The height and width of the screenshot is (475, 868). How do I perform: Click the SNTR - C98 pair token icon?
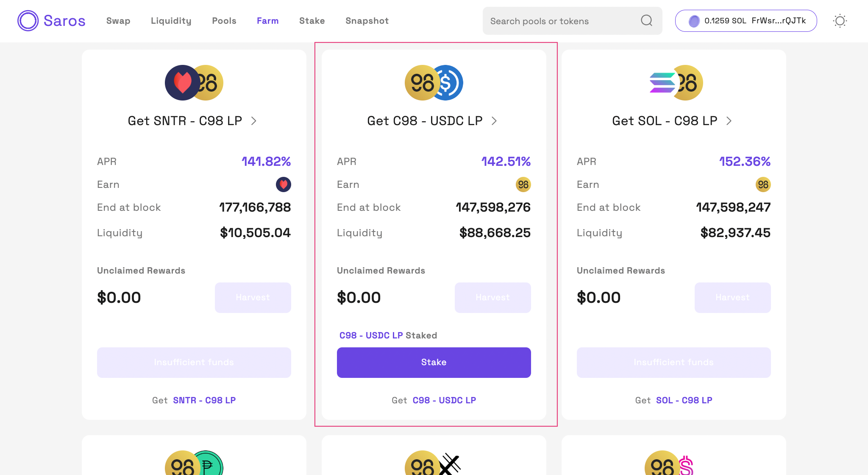click(194, 83)
